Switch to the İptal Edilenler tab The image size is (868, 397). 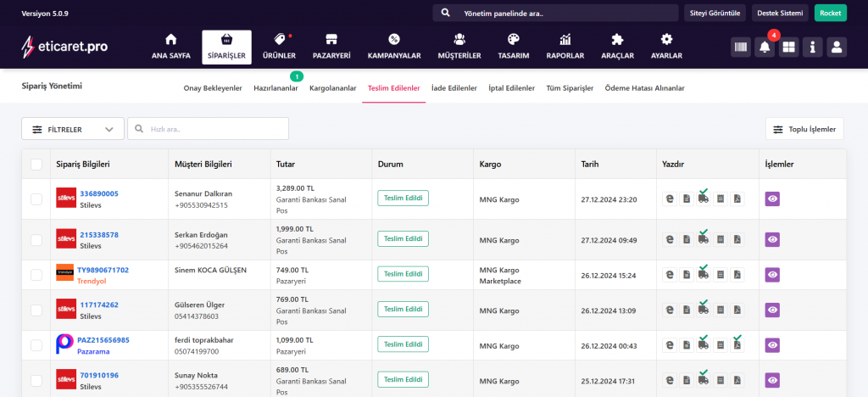511,88
